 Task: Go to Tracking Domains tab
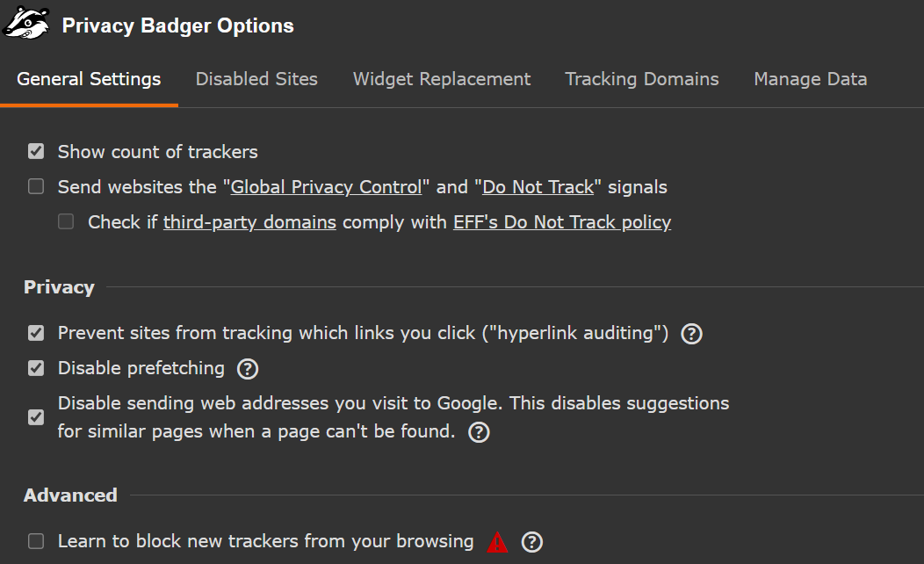point(642,79)
